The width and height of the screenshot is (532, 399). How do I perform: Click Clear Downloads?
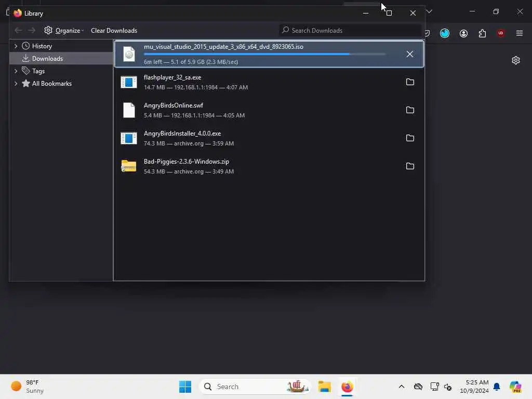tap(114, 31)
